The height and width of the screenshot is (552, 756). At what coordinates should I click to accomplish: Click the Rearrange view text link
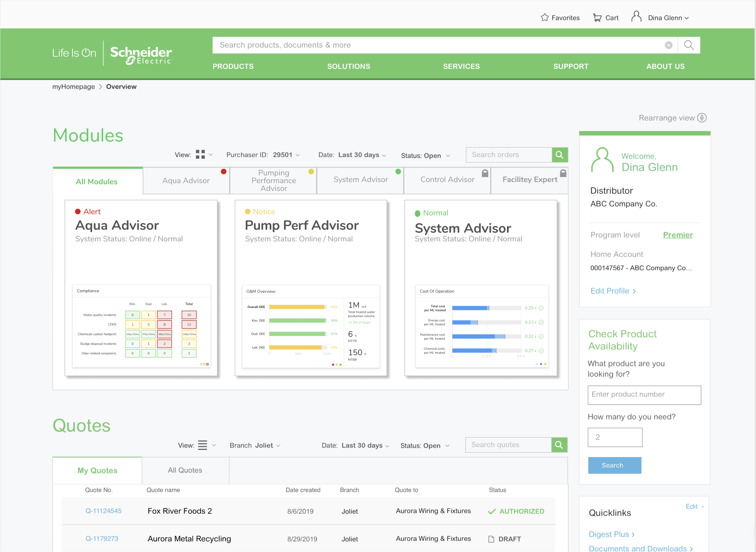[667, 118]
